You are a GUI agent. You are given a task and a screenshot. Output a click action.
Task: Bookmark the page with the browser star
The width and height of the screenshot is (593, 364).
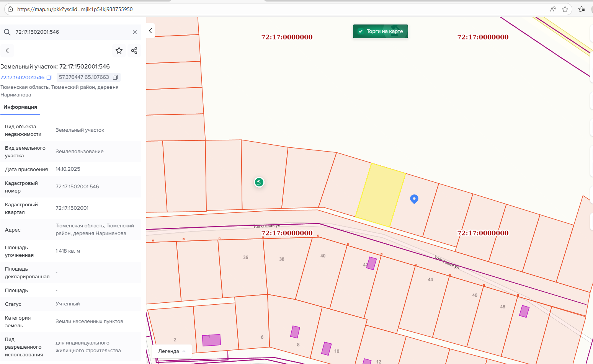565,9
